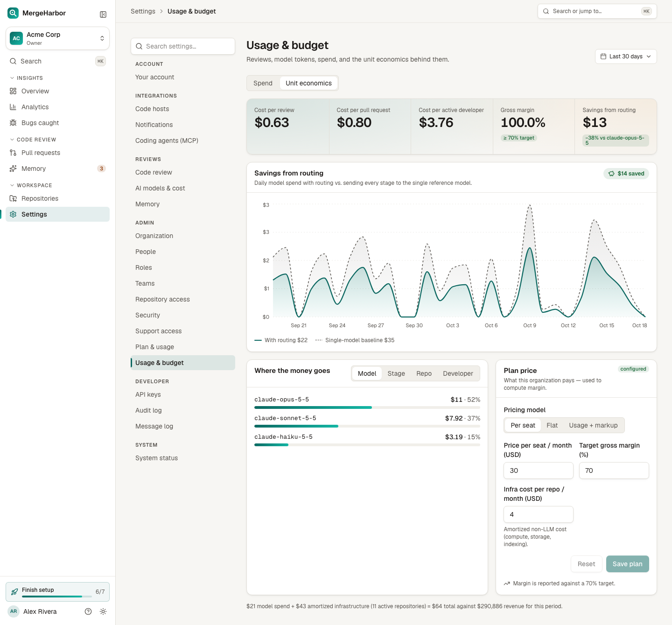The height and width of the screenshot is (625, 672).
Task: Select Per seat pricing model
Action: [x=523, y=425]
